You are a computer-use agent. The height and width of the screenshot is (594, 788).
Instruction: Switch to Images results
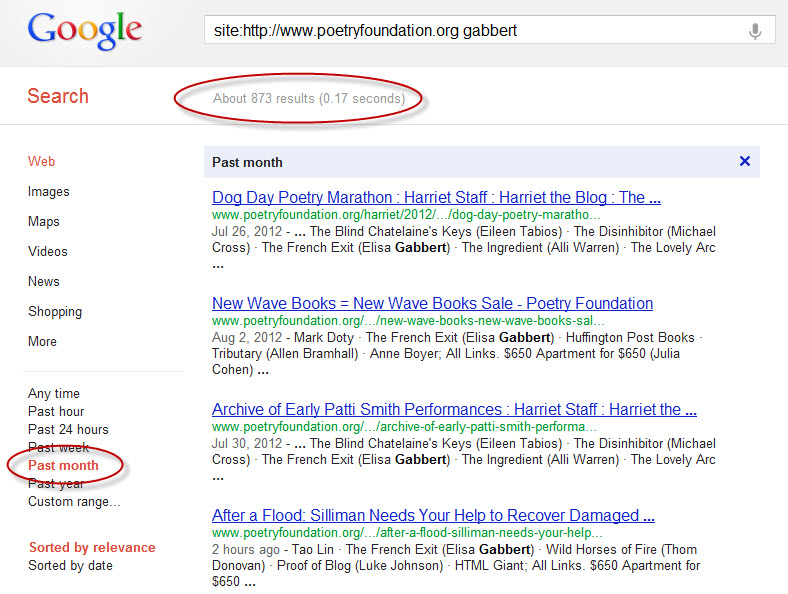(x=48, y=191)
